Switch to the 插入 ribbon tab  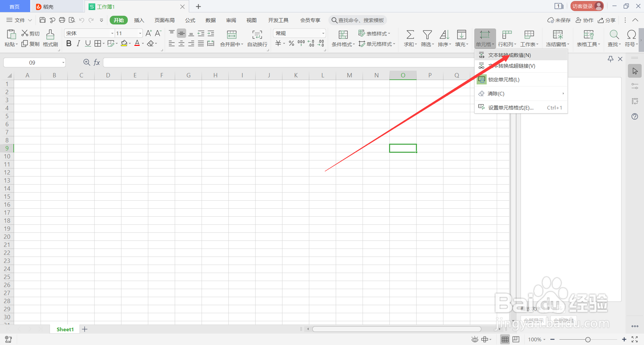coord(139,20)
